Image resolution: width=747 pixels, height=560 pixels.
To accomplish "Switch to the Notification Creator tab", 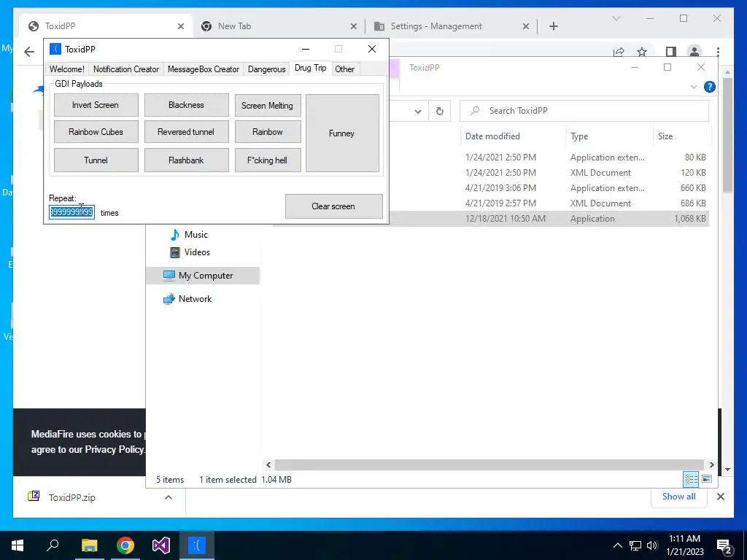I will pos(126,69).
